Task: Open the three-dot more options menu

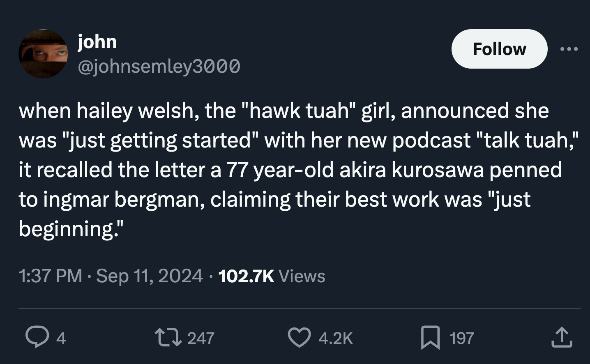Action: tap(569, 49)
